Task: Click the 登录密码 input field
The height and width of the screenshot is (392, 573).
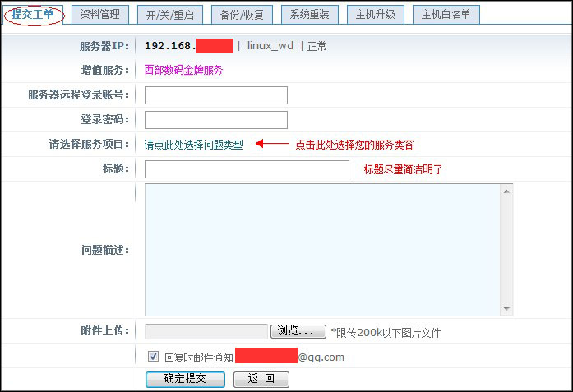Action: click(x=215, y=120)
